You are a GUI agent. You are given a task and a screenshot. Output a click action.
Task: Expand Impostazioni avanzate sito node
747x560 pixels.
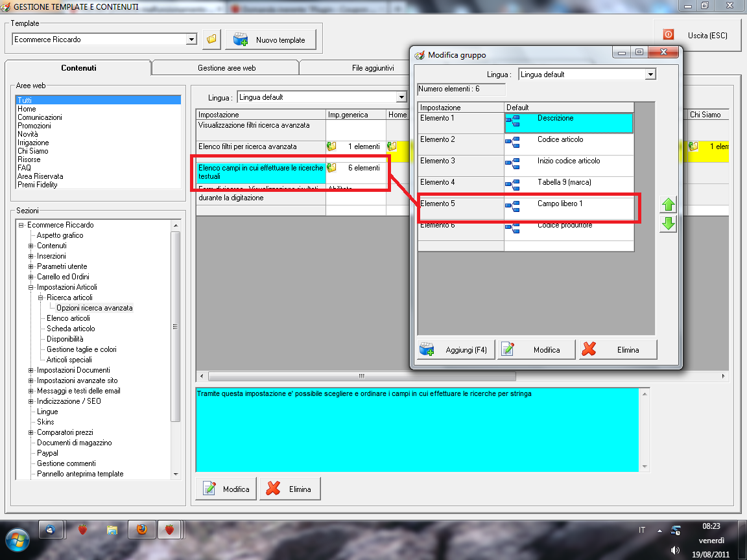[x=31, y=380]
